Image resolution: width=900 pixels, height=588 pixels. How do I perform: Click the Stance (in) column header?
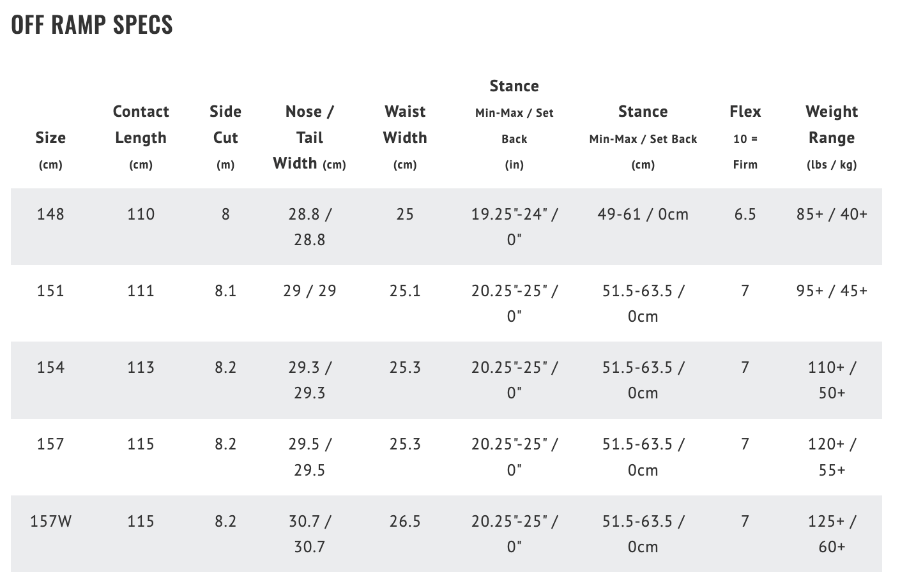click(514, 124)
